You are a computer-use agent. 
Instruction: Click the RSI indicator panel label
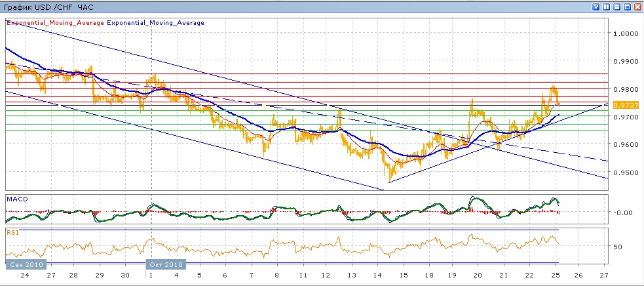(12, 232)
